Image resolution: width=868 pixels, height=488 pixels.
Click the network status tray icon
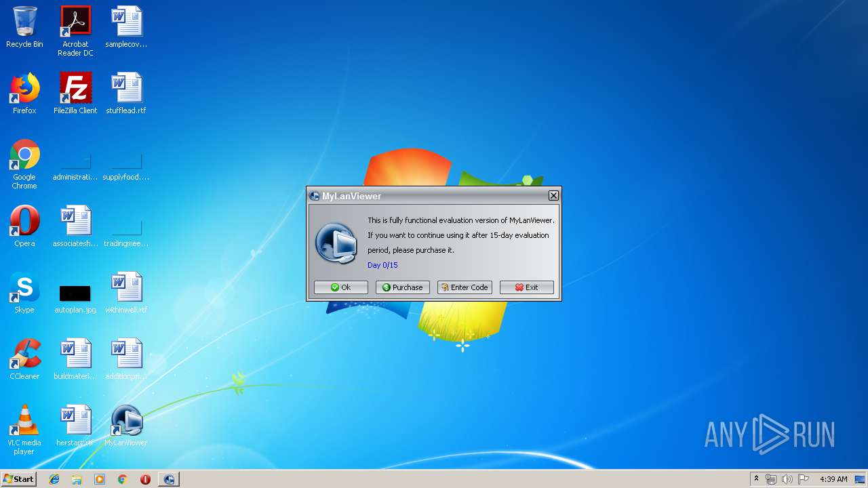(771, 479)
